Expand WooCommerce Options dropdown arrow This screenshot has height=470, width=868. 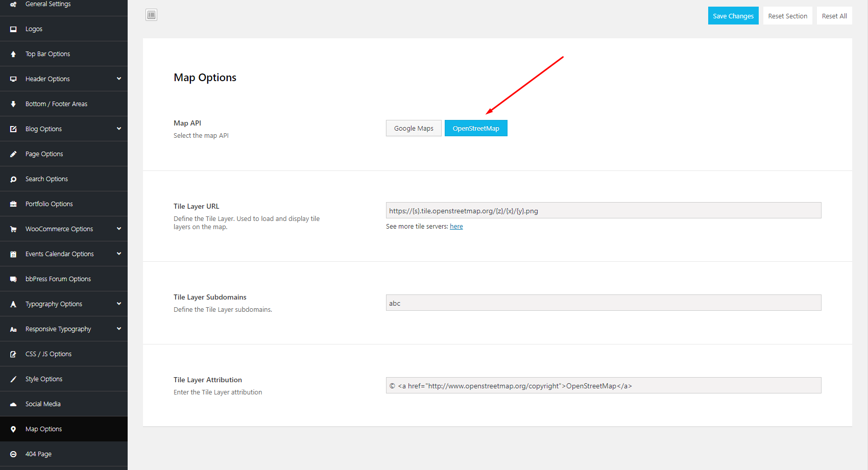click(119, 229)
